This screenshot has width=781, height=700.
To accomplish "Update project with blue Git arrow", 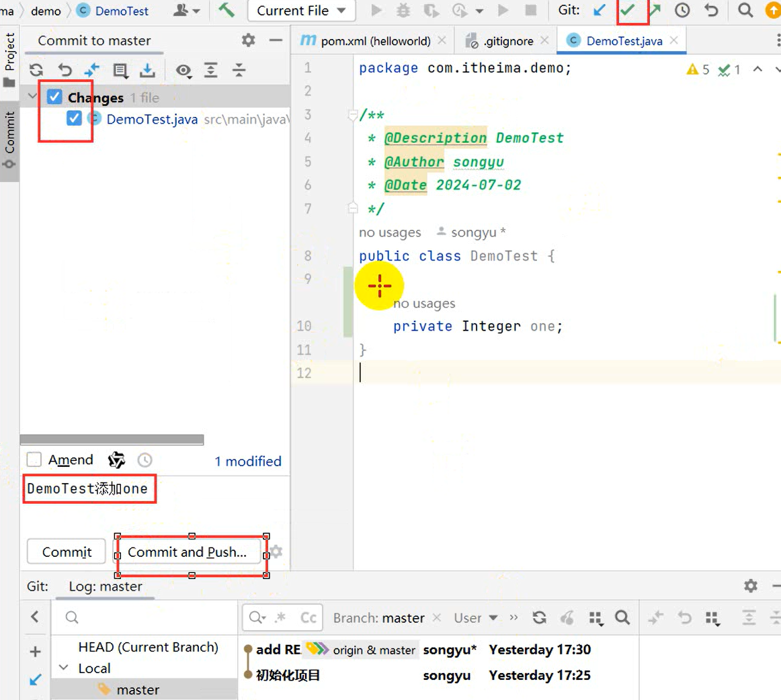I will (x=600, y=11).
